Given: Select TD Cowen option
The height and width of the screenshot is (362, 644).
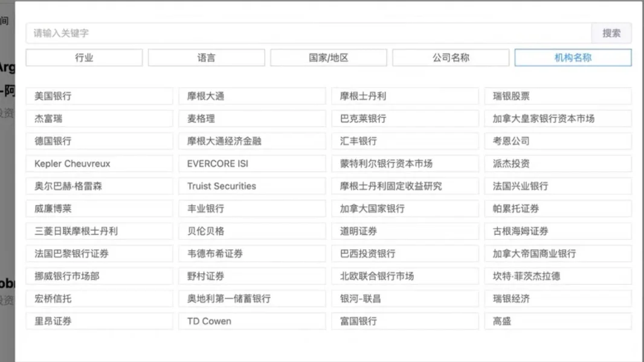Looking at the screenshot, I should 252,322.
